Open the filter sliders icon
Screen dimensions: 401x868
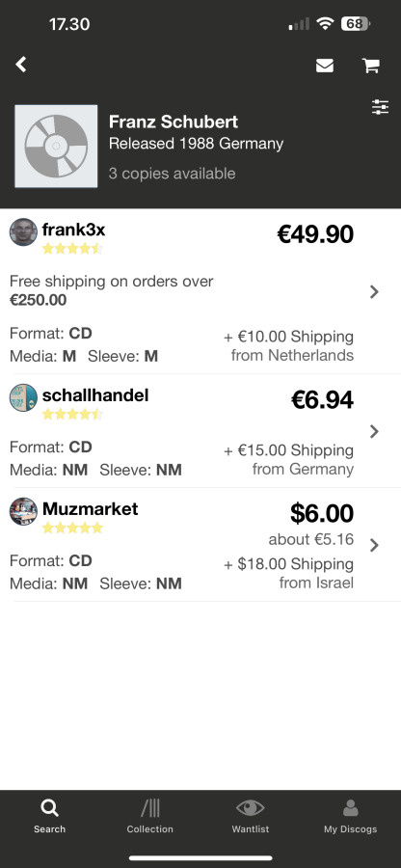[x=381, y=107]
